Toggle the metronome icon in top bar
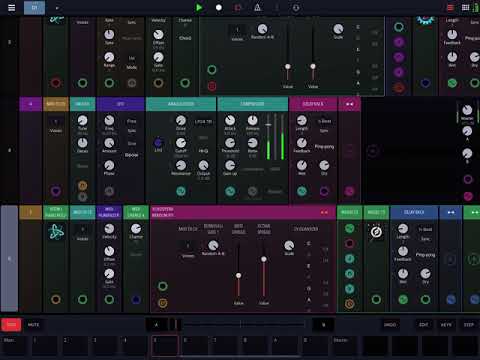 257,7
